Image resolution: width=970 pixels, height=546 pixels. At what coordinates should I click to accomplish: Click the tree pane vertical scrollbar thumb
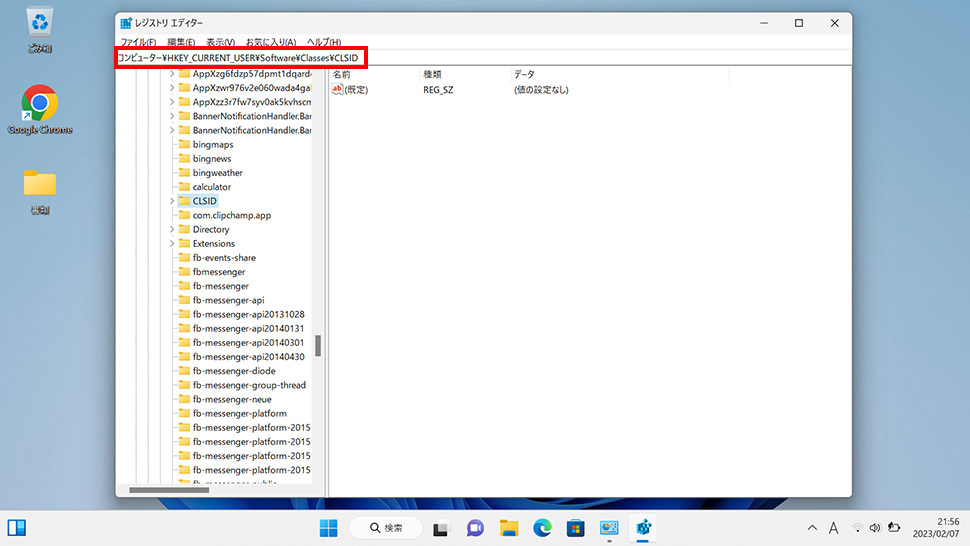coord(318,346)
